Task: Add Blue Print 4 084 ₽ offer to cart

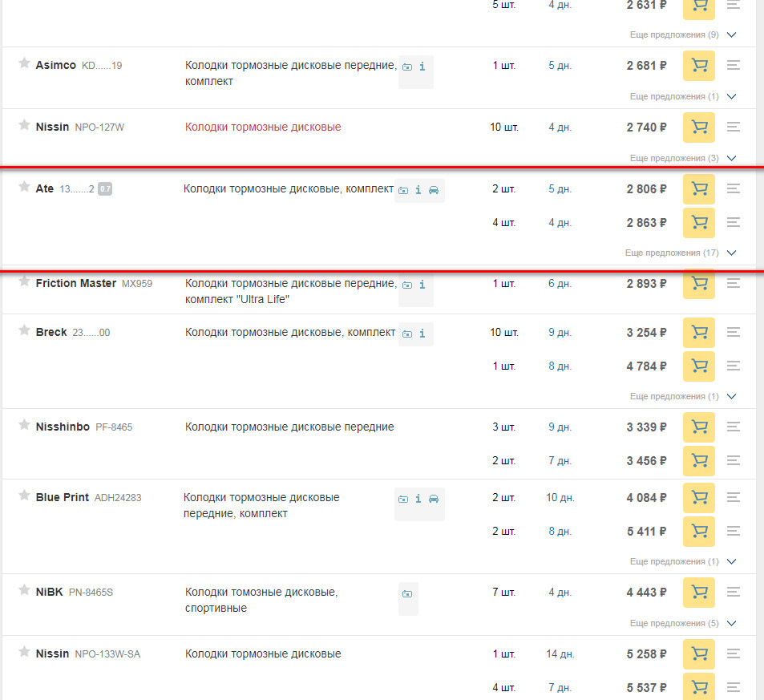Action: (x=699, y=498)
